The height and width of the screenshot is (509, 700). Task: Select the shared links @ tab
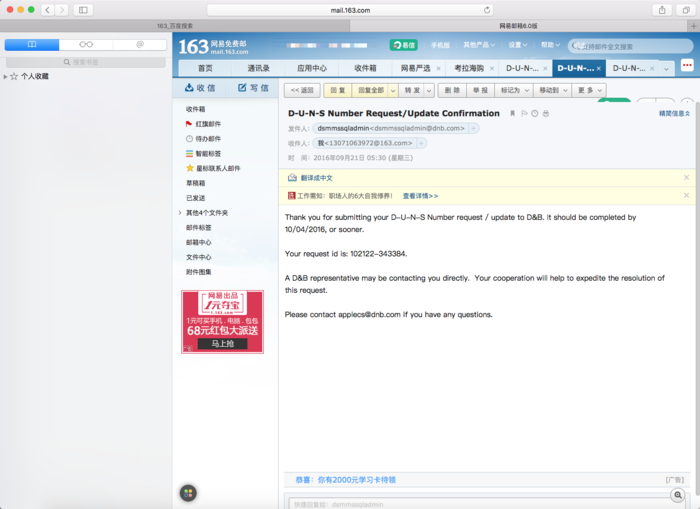tap(140, 44)
